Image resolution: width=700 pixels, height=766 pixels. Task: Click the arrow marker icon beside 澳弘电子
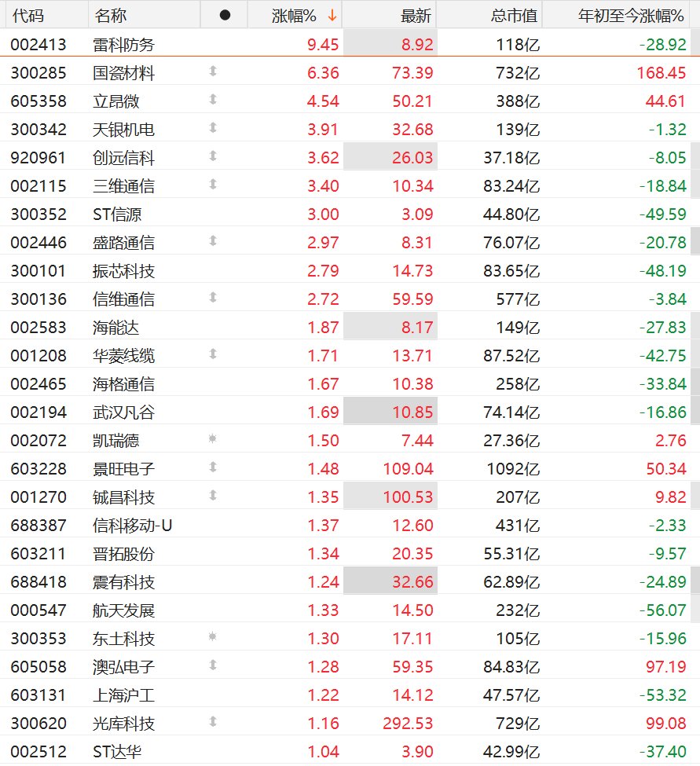tap(212, 665)
